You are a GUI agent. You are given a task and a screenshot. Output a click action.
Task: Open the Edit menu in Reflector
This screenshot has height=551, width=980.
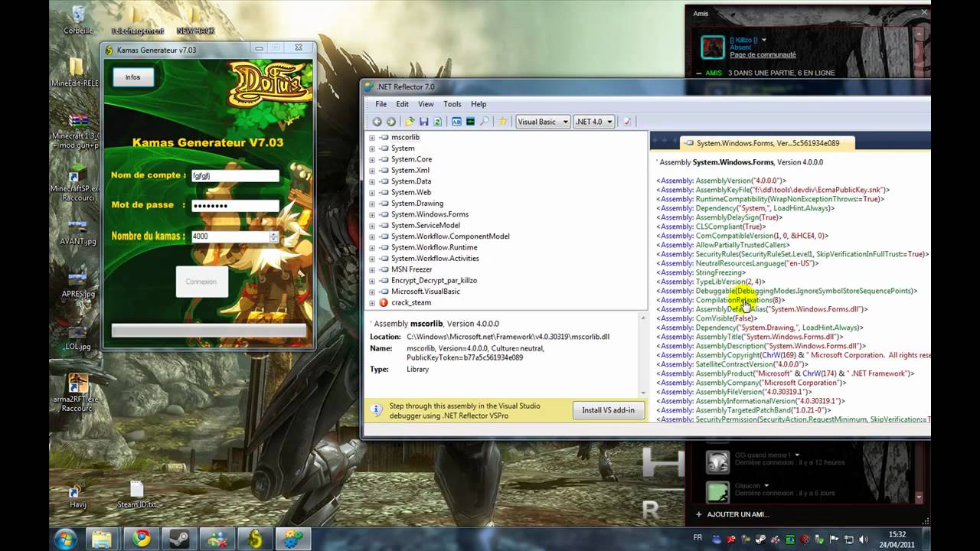coord(402,104)
